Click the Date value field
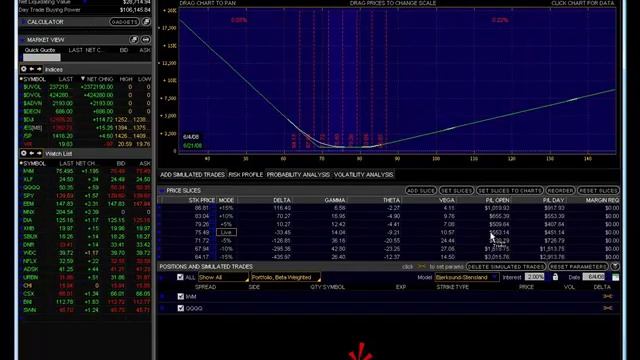This screenshot has width=640, height=360. point(594,277)
